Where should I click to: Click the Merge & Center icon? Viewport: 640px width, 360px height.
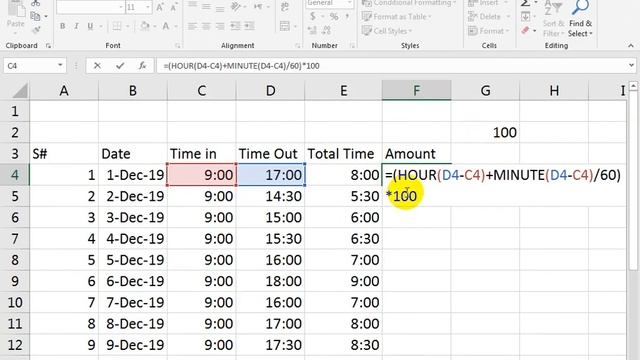click(285, 26)
